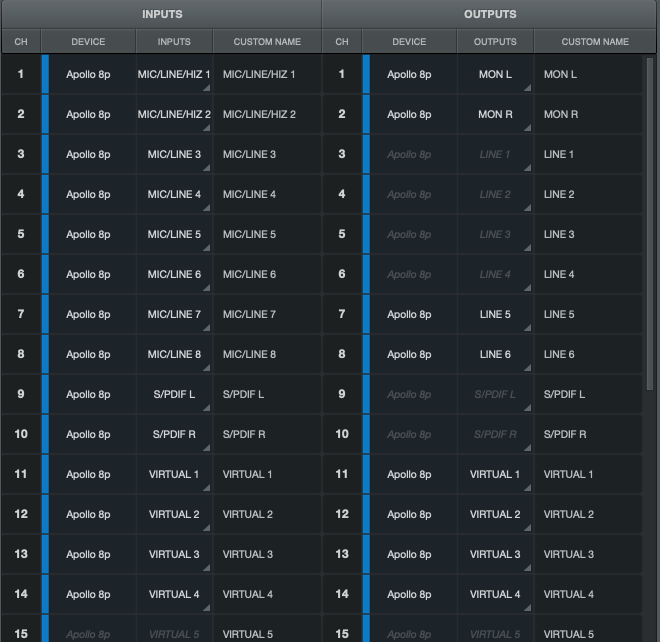
Task: Open the S/PDIF L input dropdown
Action: 174,394
